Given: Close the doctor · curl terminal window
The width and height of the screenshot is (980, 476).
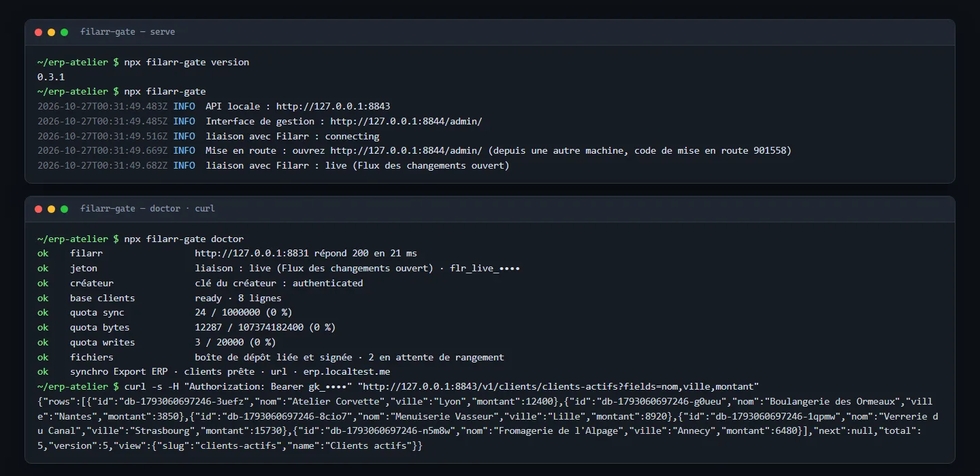Looking at the screenshot, I should point(38,209).
